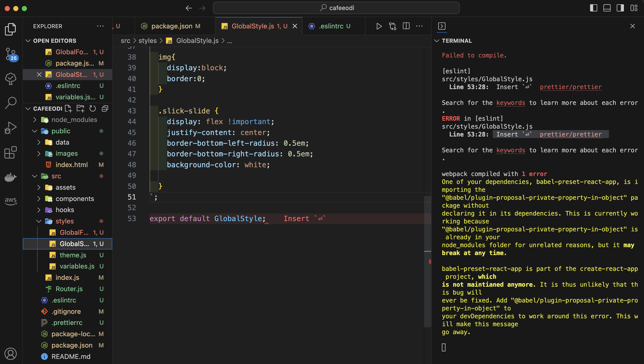The width and height of the screenshot is (644, 364).
Task: Open the Search view icon
Action: click(10, 103)
